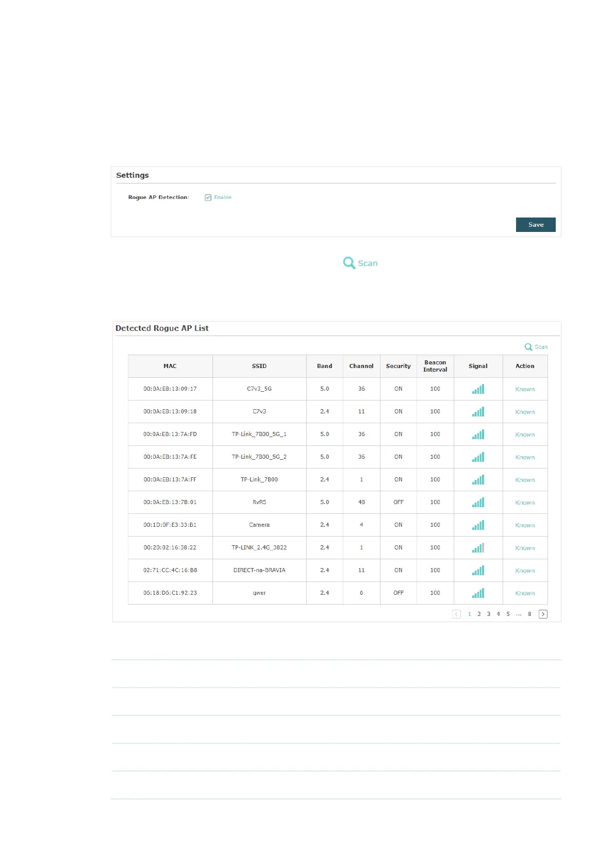Image resolution: width=614 pixels, height=868 pixels.
Task: Mark qwer as Known
Action: pos(525,593)
